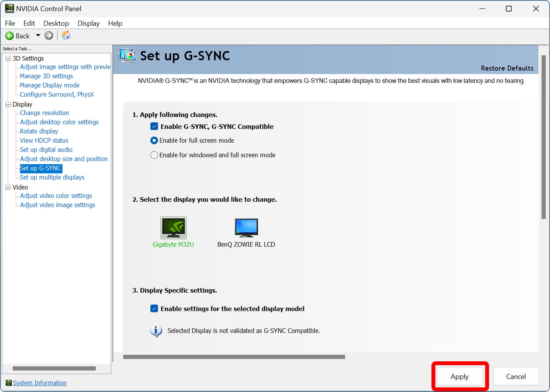Viewport: 550px width, 392px height.
Task: Open the Back history dropdown arrow
Action: pyautogui.click(x=38, y=35)
